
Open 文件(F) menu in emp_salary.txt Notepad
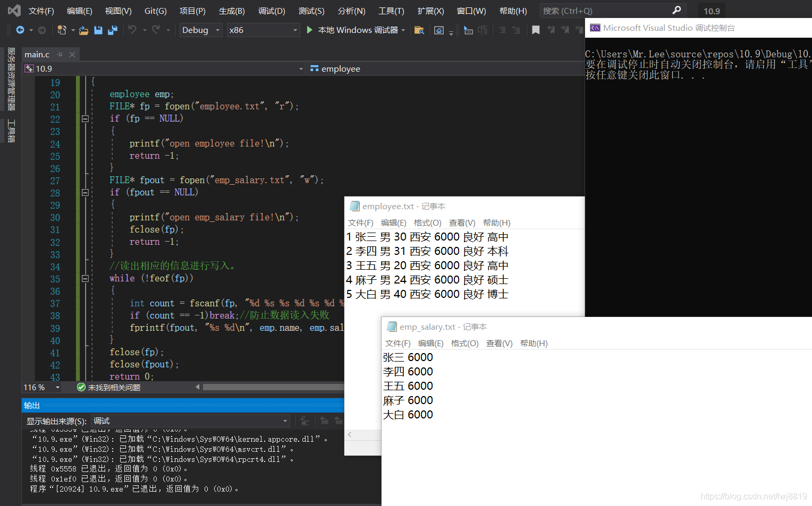[398, 343]
